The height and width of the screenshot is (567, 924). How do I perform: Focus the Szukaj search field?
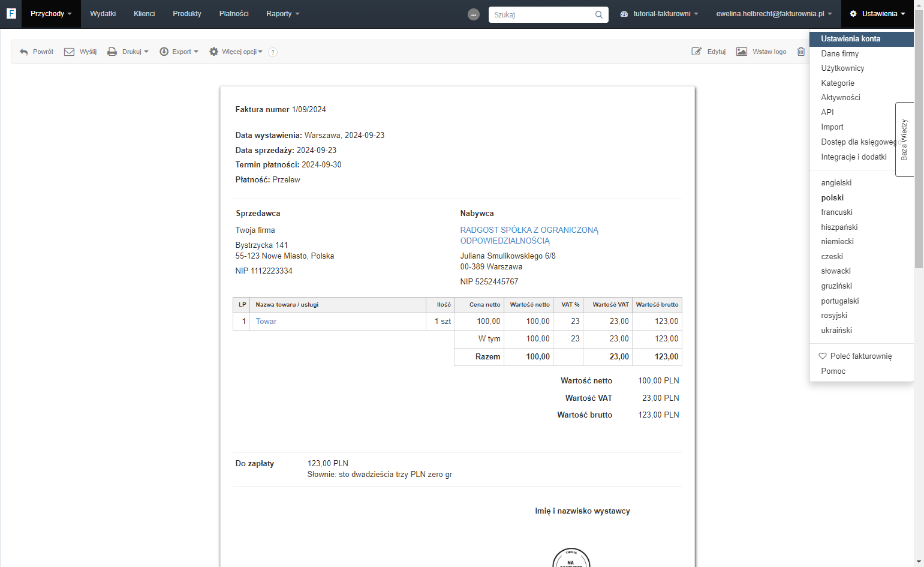[543, 15]
